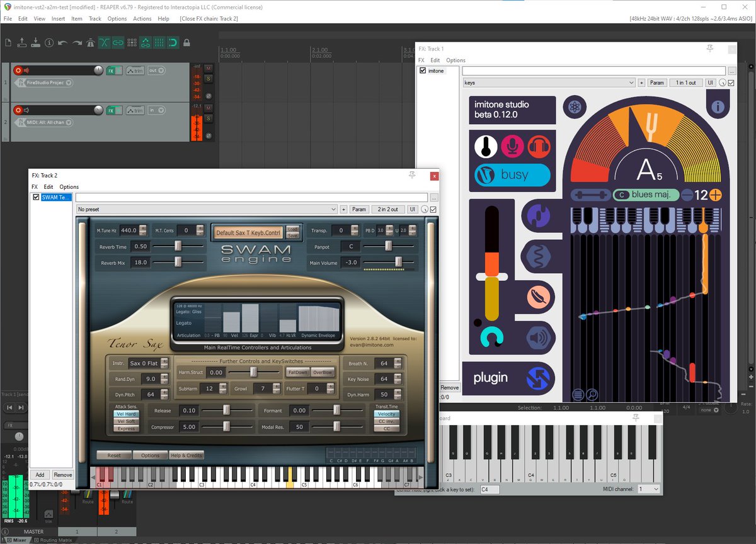This screenshot has height=544, width=756.
Task: Open the 'No preset' dropdown in Track 2 FX
Action: tap(207, 209)
